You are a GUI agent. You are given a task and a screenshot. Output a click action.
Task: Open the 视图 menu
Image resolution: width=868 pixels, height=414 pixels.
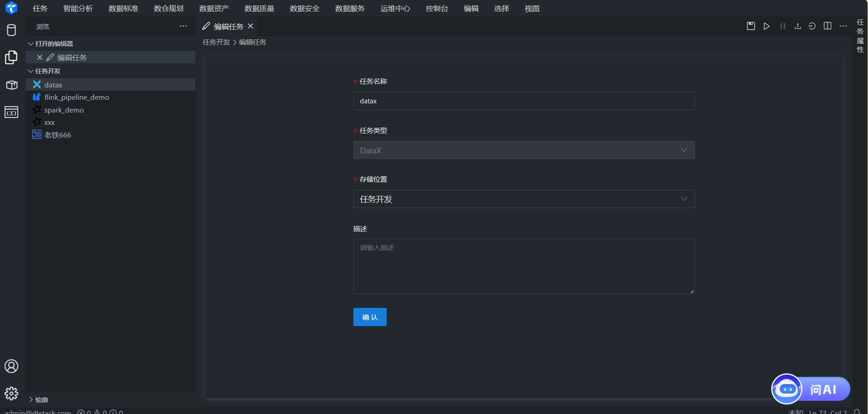click(532, 8)
